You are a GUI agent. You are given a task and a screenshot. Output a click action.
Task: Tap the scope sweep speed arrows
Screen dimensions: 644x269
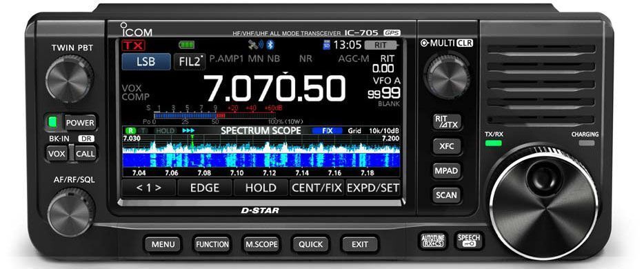[188, 130]
